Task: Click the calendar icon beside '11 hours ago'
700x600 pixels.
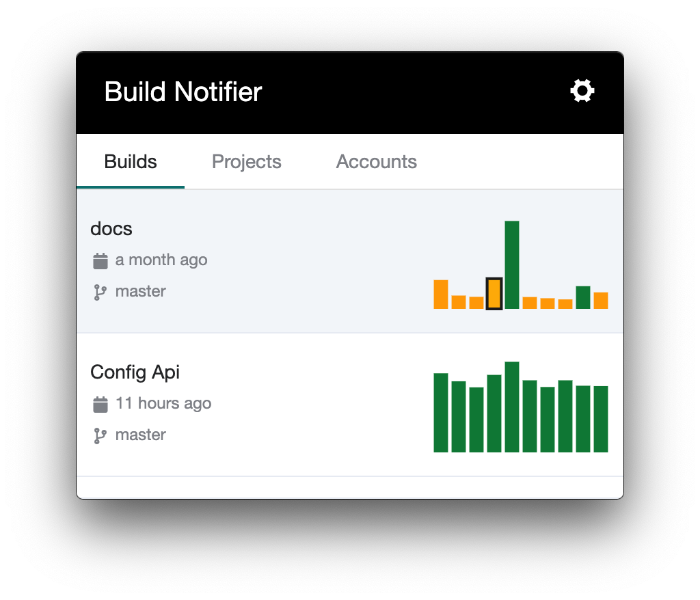Action: tap(100, 403)
